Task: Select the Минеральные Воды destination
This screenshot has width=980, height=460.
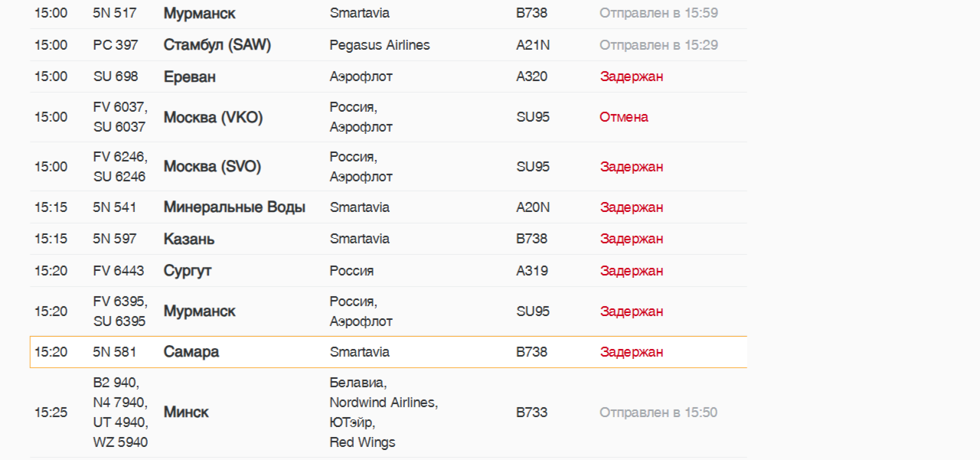Action: 234,207
